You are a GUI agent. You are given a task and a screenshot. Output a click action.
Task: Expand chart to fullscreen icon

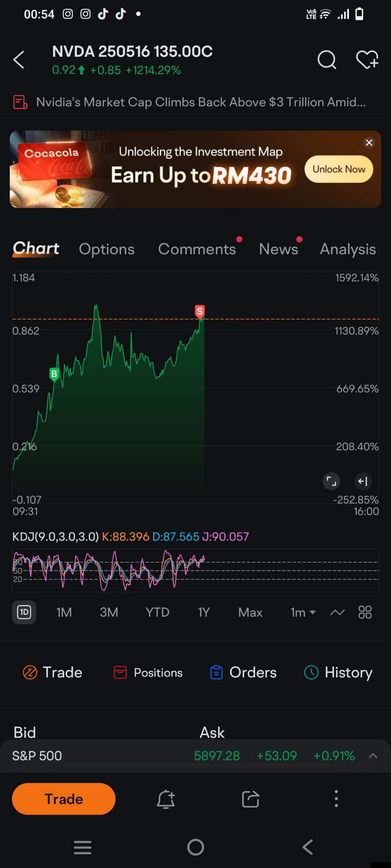tap(331, 481)
